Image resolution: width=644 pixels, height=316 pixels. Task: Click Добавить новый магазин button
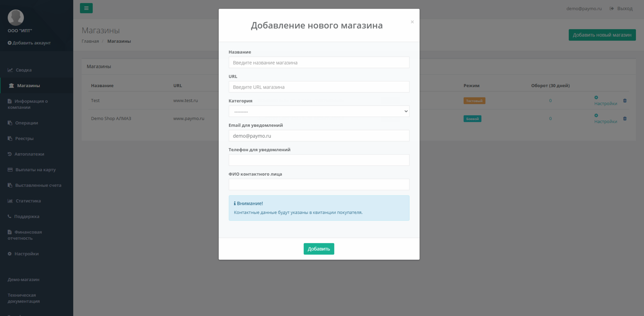602,35
